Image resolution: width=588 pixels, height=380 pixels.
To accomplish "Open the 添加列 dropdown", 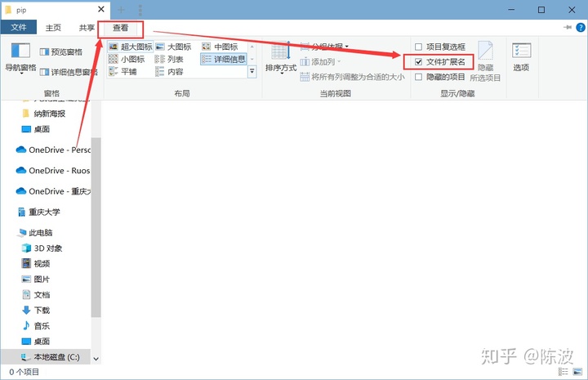I will 321,61.
